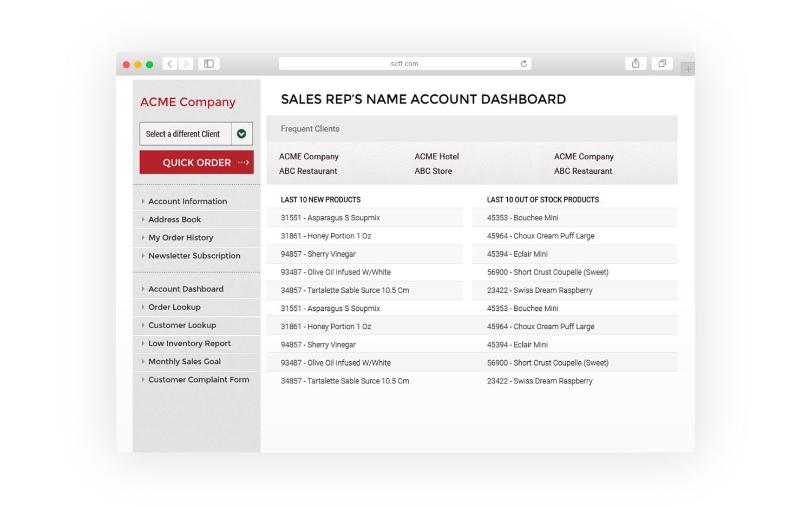812x508 pixels.
Task: Click the arrow beside Newsletter Subscription
Action: 143,256
